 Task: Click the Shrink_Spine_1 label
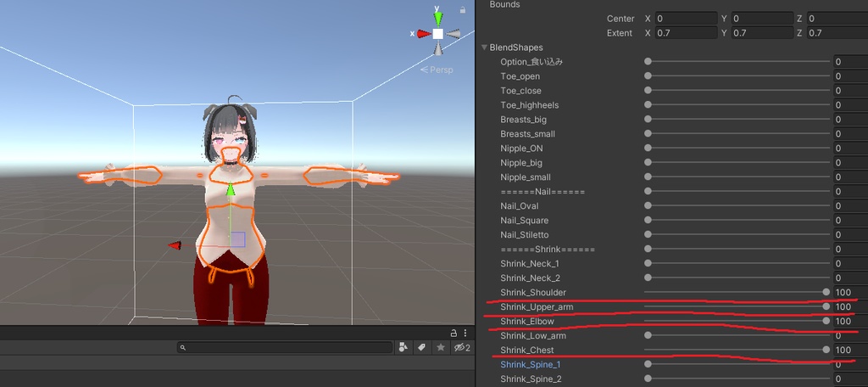(x=531, y=364)
